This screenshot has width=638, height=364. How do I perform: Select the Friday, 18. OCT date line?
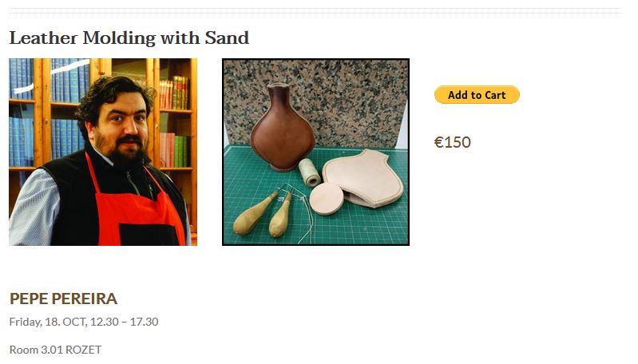[x=84, y=322]
